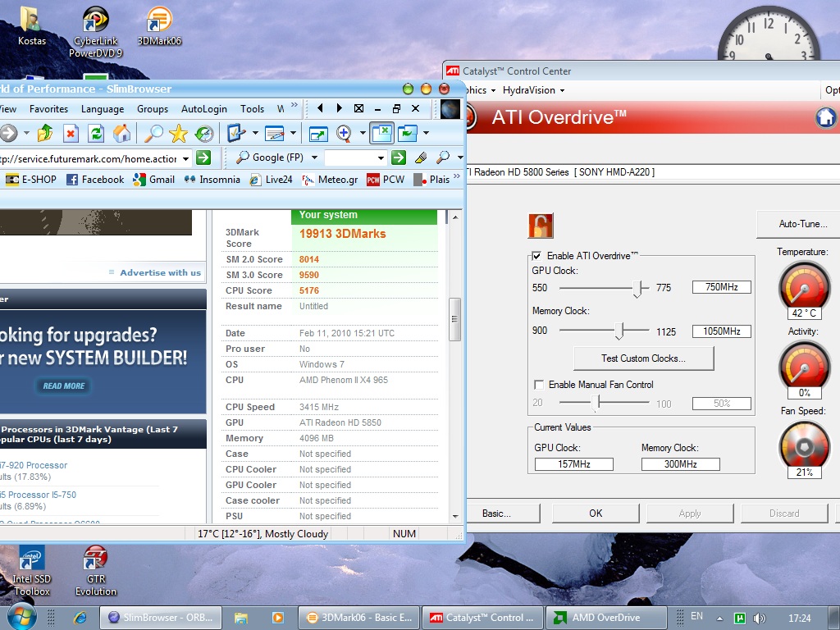The width and height of the screenshot is (840, 630).
Task: Click the ATI Overdrive padlock icon
Action: coord(541,226)
